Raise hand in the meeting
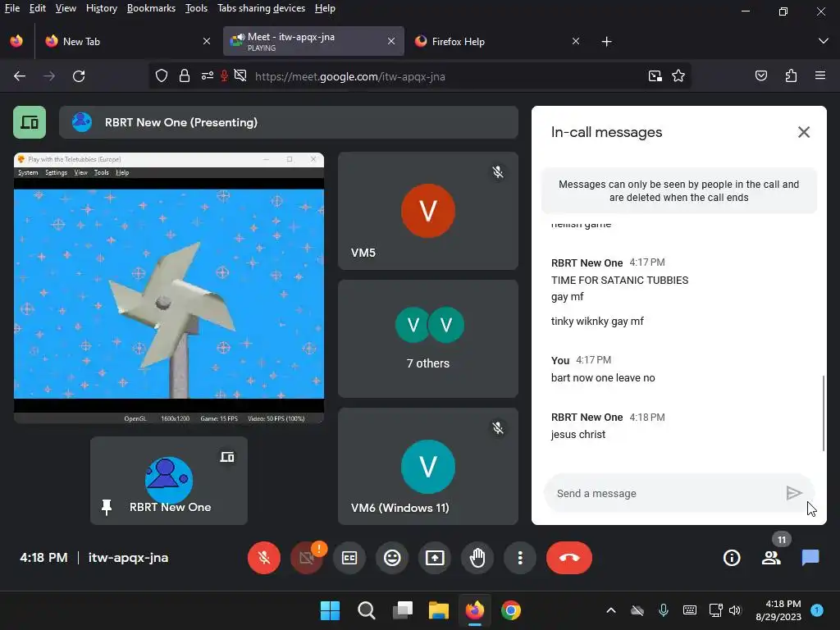Viewport: 840px width, 630px height. click(x=477, y=558)
